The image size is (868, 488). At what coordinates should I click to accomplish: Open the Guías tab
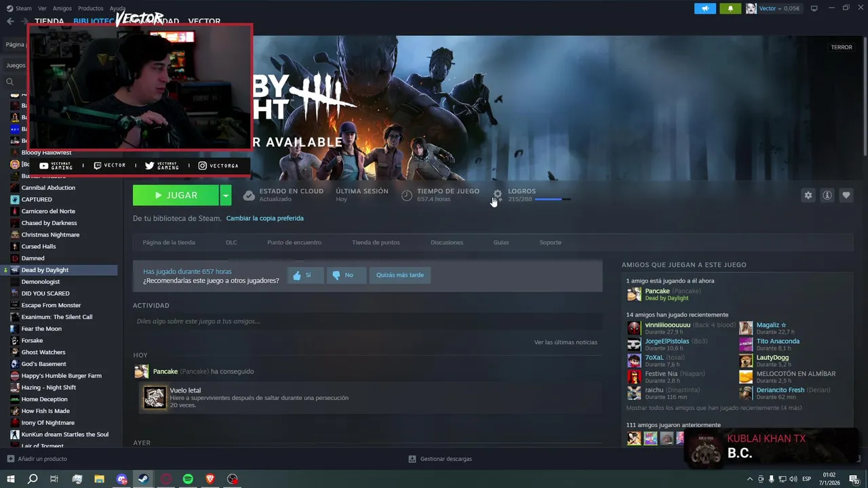[x=501, y=242]
